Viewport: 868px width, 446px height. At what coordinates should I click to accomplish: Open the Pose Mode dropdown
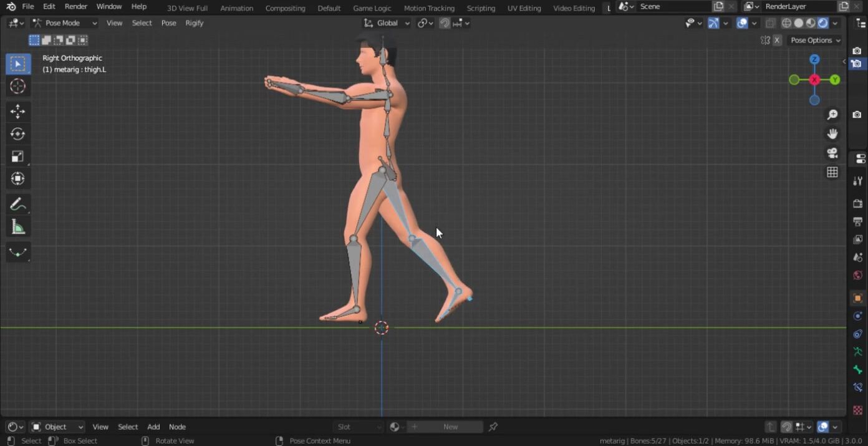click(x=65, y=23)
